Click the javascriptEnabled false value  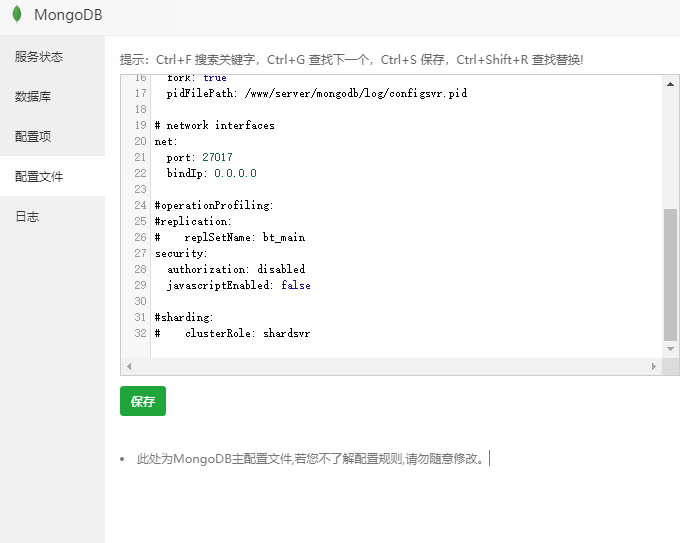[x=296, y=285]
